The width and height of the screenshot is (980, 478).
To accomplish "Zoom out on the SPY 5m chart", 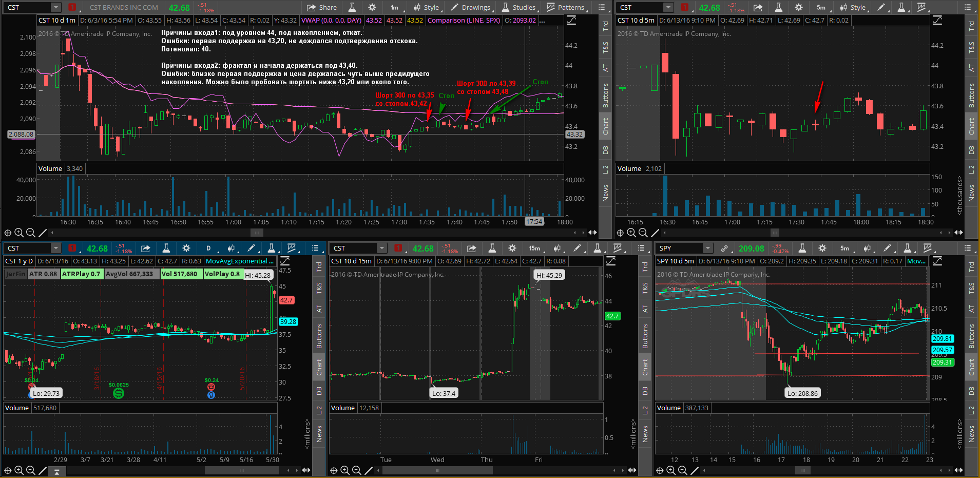I will 682,470.
